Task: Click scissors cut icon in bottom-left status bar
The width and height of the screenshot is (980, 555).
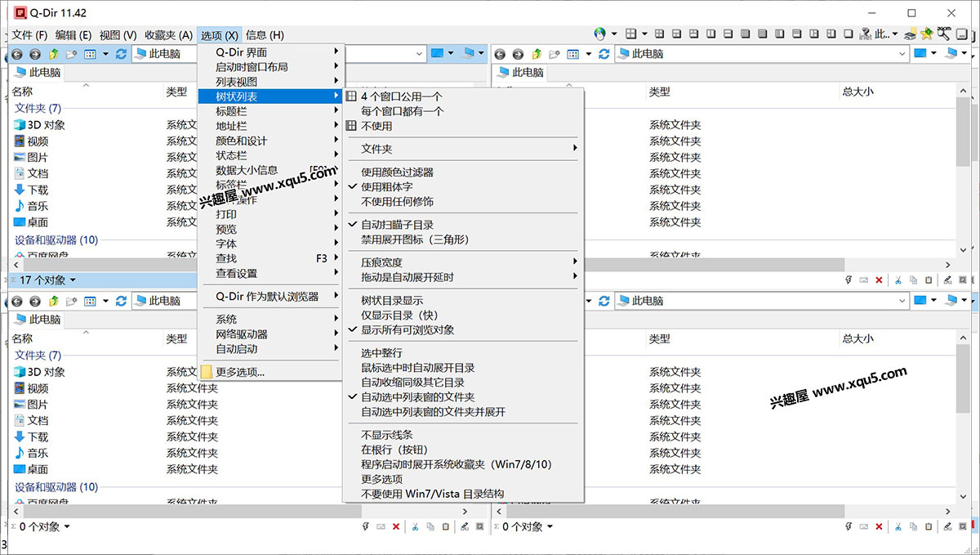Action: click(x=415, y=527)
